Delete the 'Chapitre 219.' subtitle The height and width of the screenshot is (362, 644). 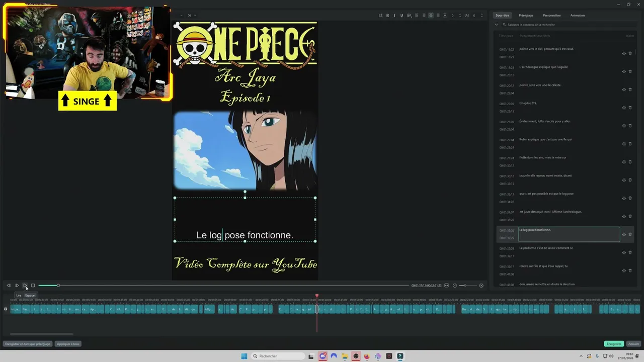point(630,108)
